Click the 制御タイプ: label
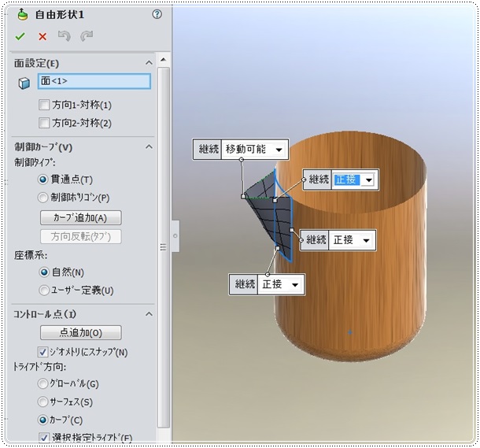This screenshot has height=448, width=480. 35,162
